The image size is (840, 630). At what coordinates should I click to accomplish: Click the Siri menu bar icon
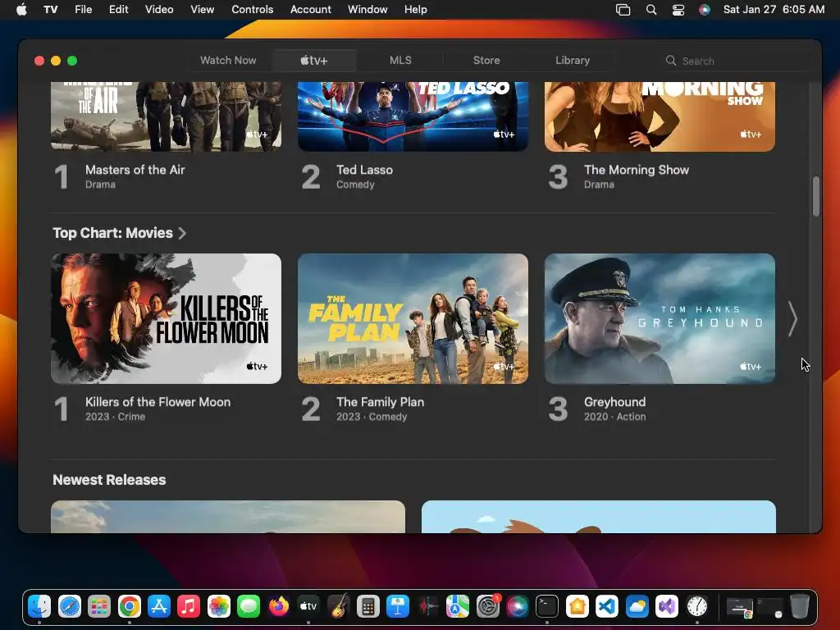point(705,9)
